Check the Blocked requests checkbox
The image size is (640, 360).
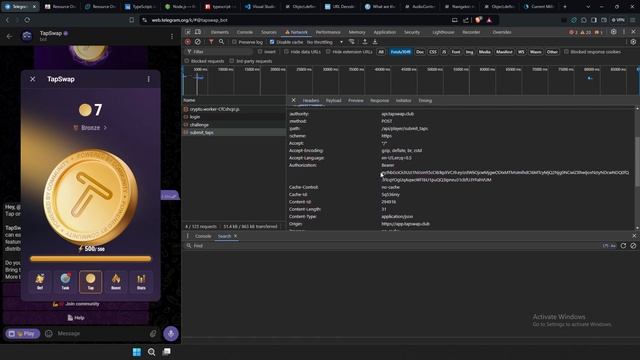point(187,61)
